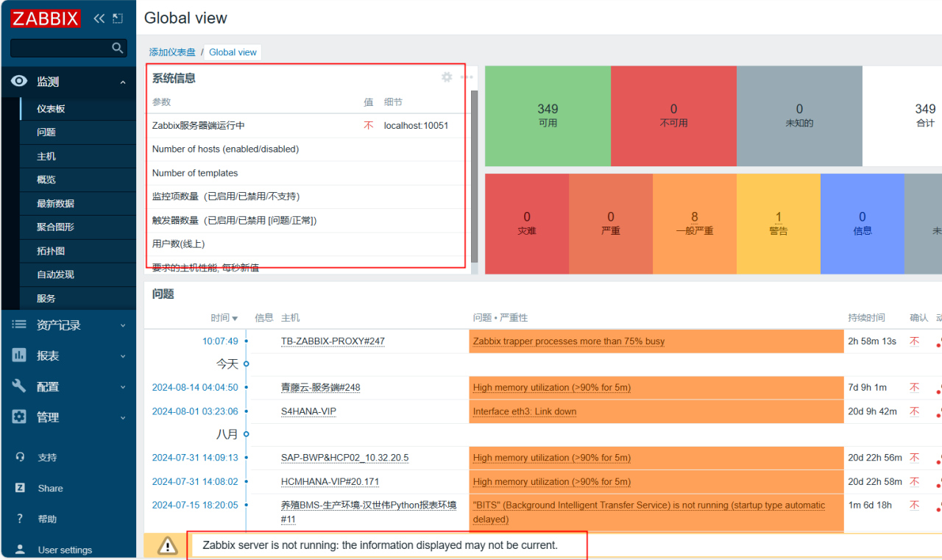Open Interface eth3: Link down problem

click(x=525, y=411)
